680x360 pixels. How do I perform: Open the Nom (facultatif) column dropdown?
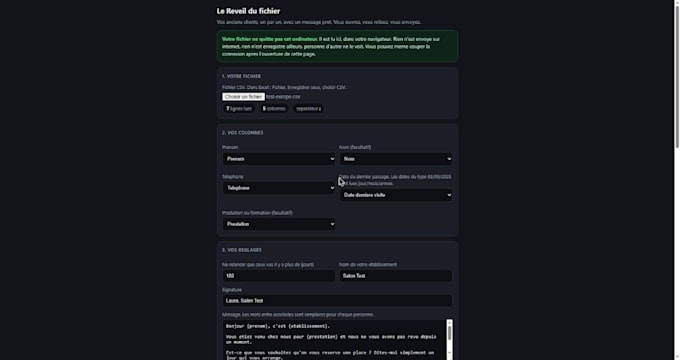pyautogui.click(x=396, y=159)
